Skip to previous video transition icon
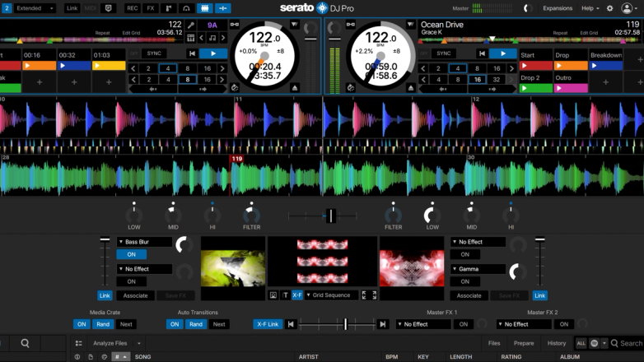This screenshot has width=644, height=362. point(291,324)
